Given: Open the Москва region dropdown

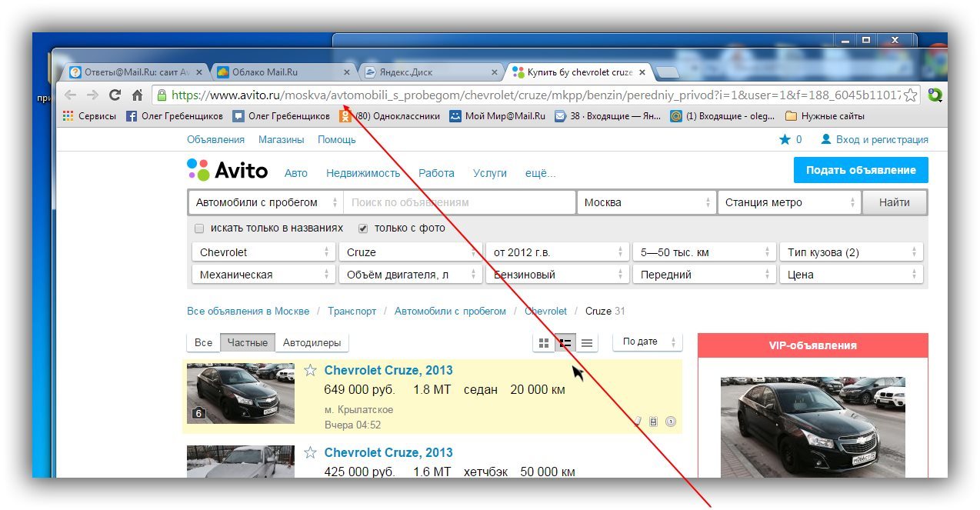Looking at the screenshot, I should 645,203.
